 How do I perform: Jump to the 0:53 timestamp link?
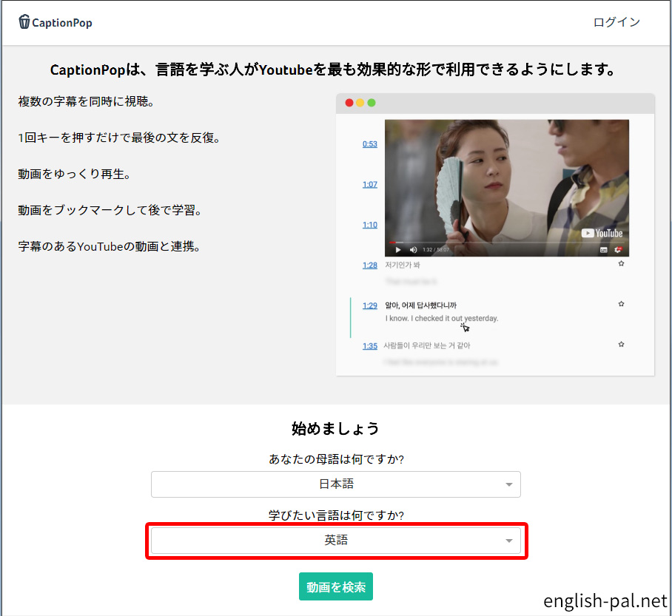point(370,144)
